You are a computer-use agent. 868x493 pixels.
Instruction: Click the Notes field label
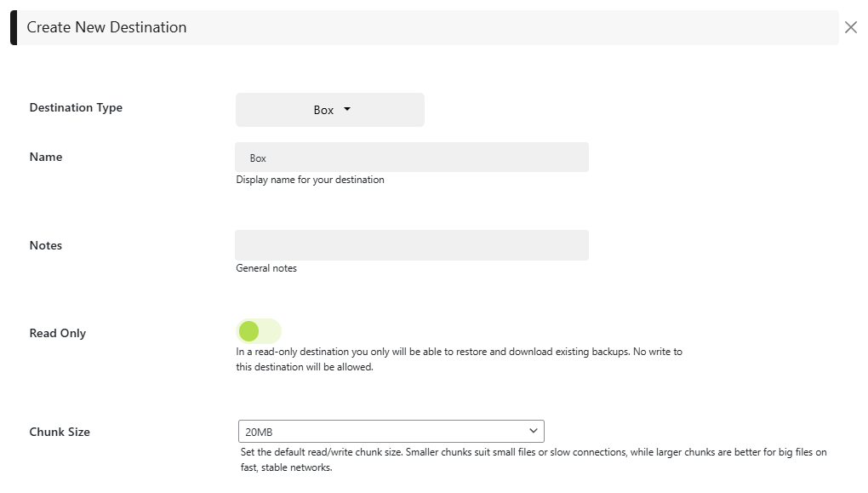[46, 245]
